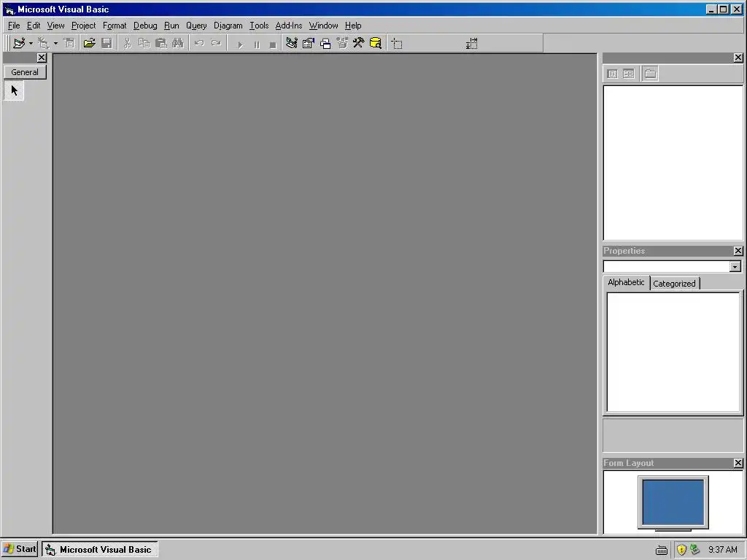Open the File menu
This screenshot has width=747, height=560.
pyautogui.click(x=14, y=26)
